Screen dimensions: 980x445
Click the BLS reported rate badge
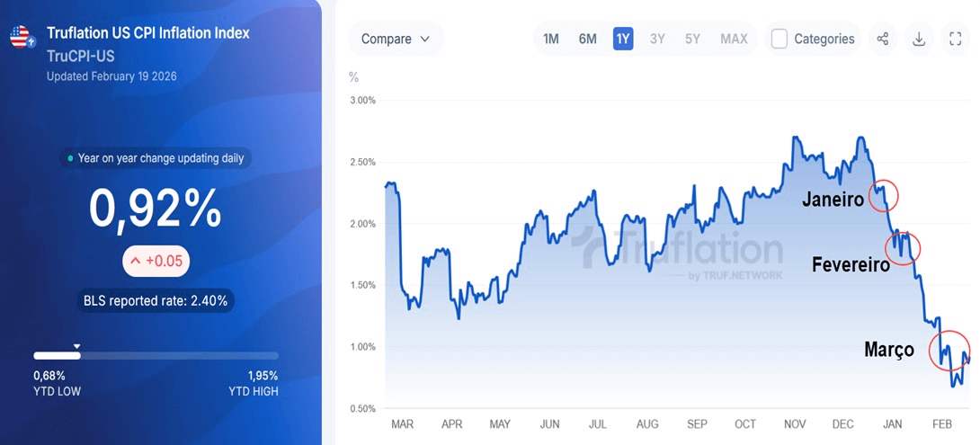pos(156,301)
